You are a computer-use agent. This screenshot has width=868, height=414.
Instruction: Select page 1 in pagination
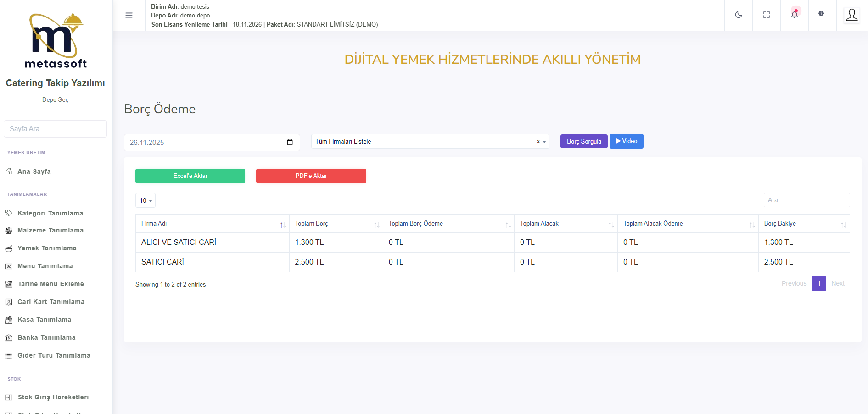(818, 283)
